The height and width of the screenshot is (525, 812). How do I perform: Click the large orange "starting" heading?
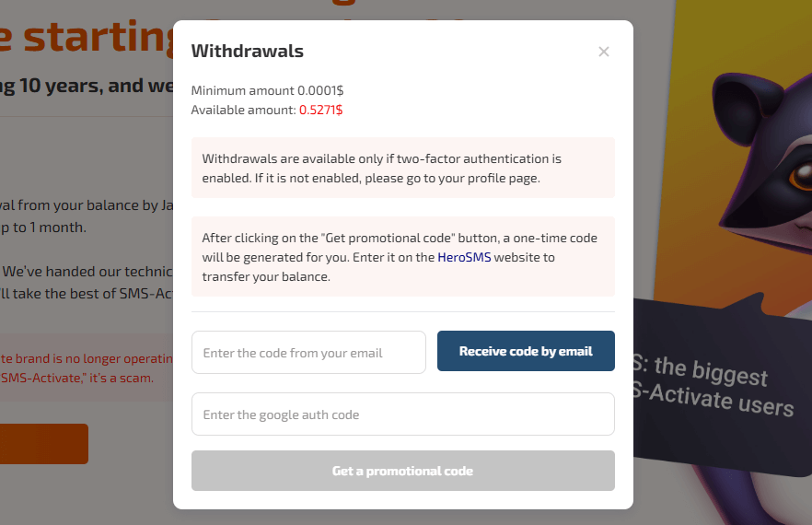(x=92, y=37)
